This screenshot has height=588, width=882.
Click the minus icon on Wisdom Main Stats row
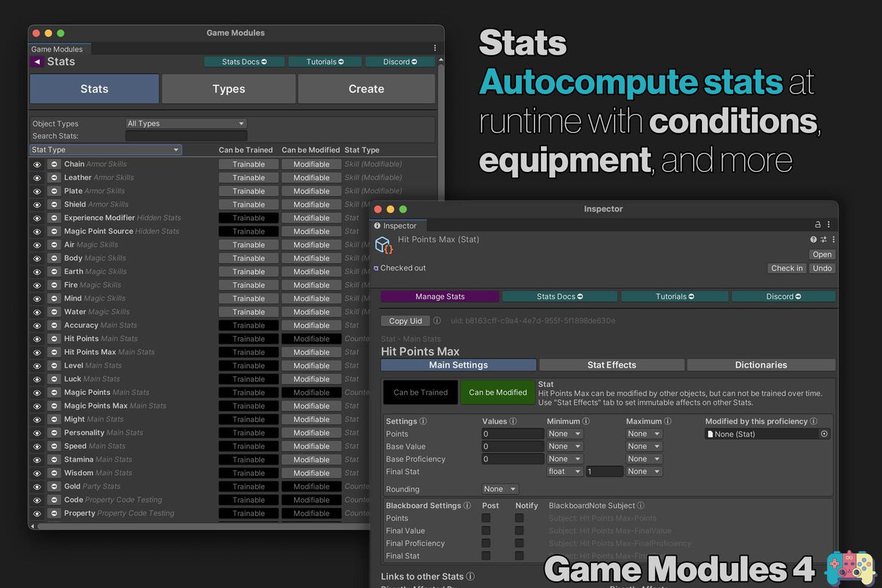click(x=54, y=473)
